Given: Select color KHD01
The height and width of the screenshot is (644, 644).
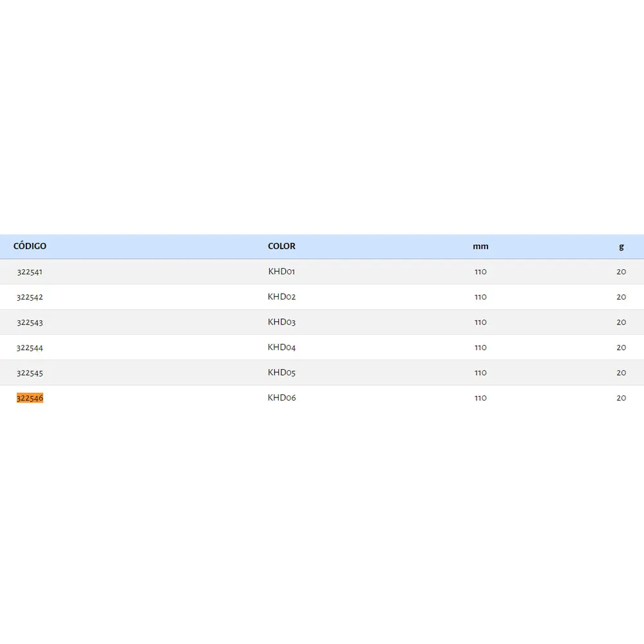Looking at the screenshot, I should tap(281, 272).
